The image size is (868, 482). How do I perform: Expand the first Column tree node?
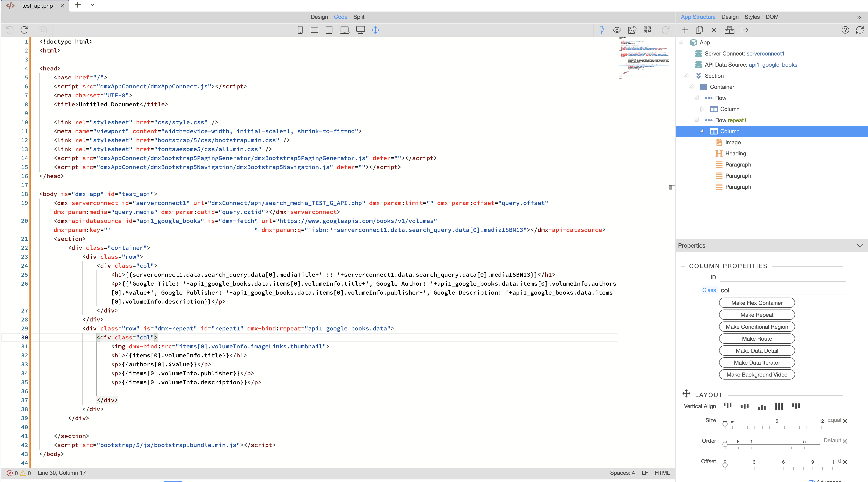(x=702, y=109)
